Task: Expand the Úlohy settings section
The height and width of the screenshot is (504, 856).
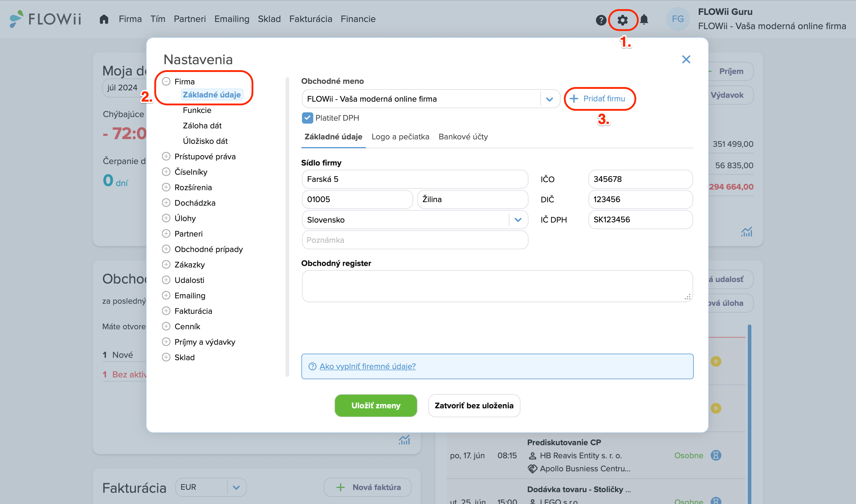Action: point(166,218)
